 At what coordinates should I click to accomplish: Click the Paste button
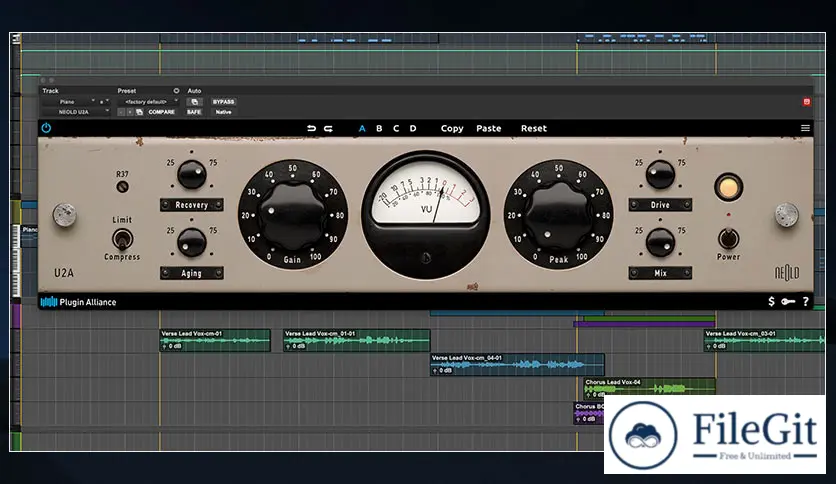pyautogui.click(x=488, y=128)
